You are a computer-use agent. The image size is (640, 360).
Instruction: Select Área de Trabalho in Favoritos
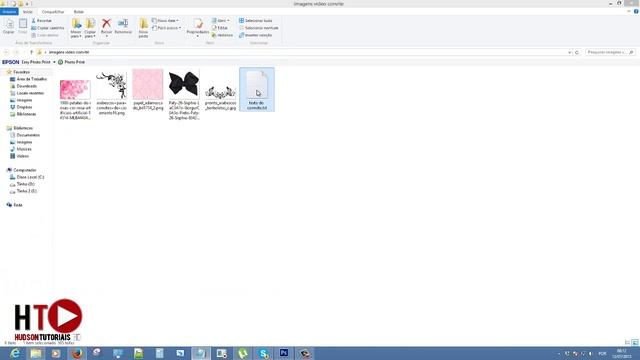coord(28,79)
